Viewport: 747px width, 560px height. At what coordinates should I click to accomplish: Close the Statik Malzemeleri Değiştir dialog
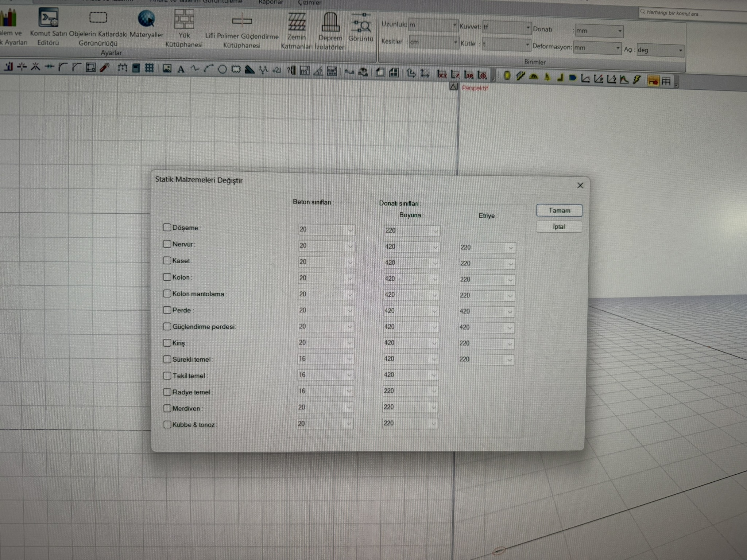pyautogui.click(x=580, y=186)
